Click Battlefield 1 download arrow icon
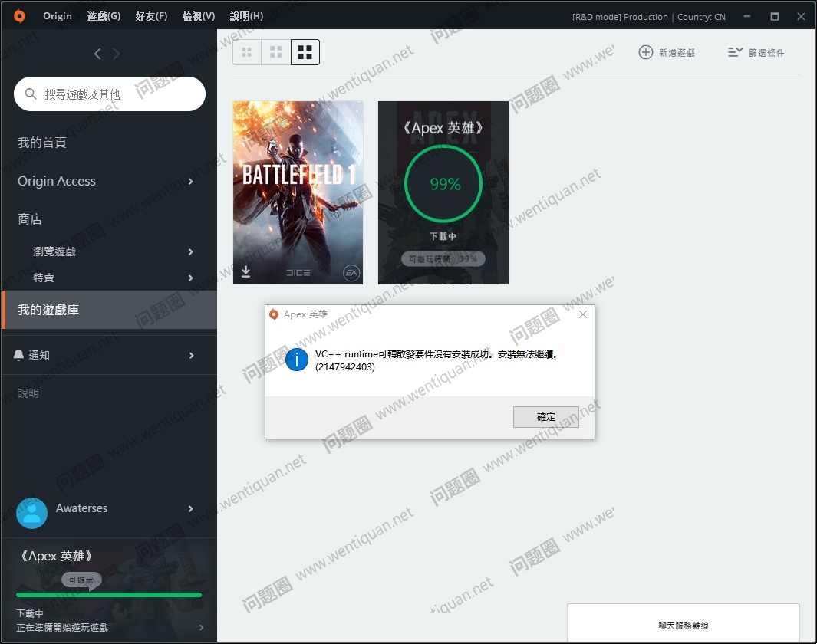817x644 pixels. (246, 271)
